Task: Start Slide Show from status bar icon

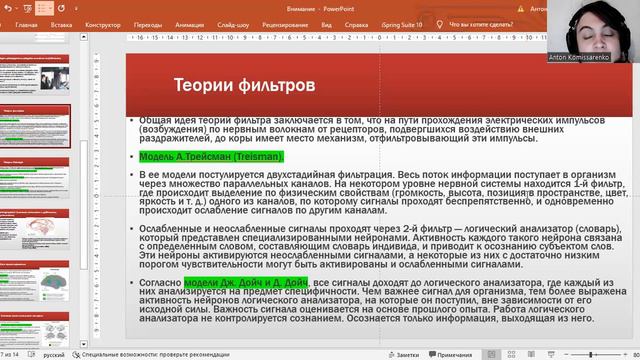Action: (551, 354)
